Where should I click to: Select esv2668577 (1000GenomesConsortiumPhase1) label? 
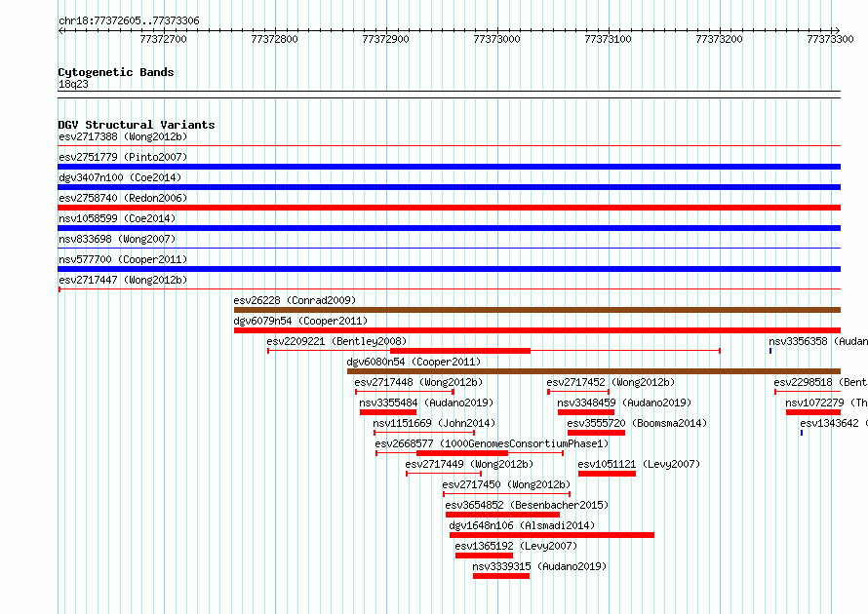[x=492, y=443]
